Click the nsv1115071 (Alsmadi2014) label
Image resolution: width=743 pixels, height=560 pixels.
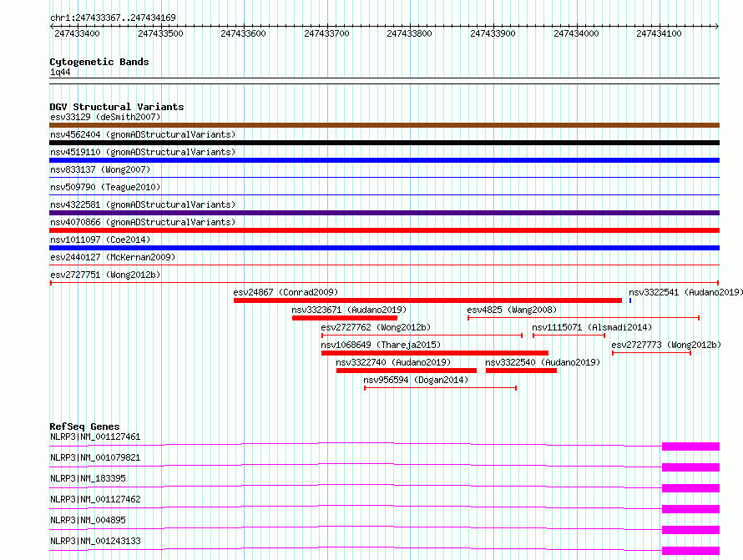(592, 327)
